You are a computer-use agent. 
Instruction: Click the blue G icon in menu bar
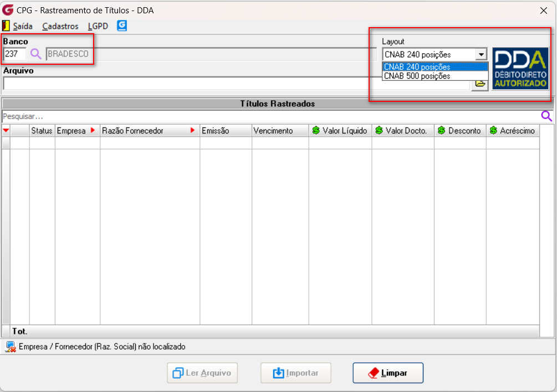tap(122, 25)
